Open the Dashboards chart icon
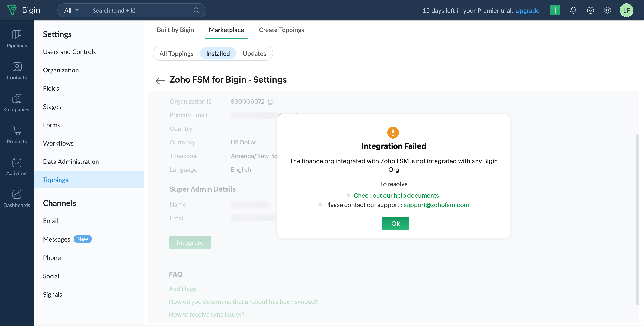Image resolution: width=644 pixels, height=326 pixels. (x=17, y=194)
